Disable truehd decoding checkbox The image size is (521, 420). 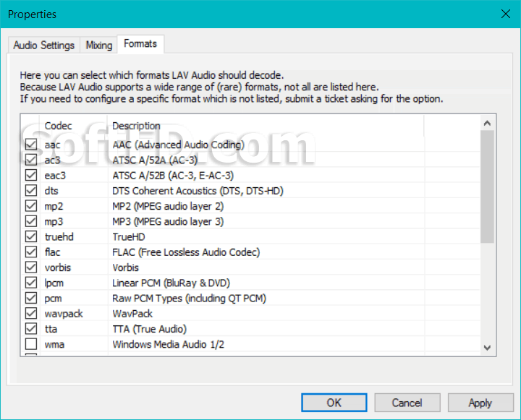tap(31, 236)
